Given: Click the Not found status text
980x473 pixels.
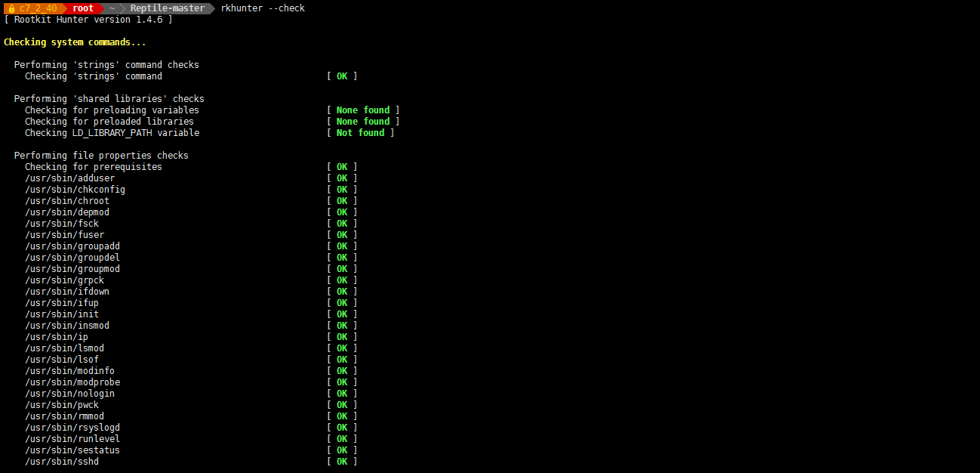Looking at the screenshot, I should (x=360, y=133).
